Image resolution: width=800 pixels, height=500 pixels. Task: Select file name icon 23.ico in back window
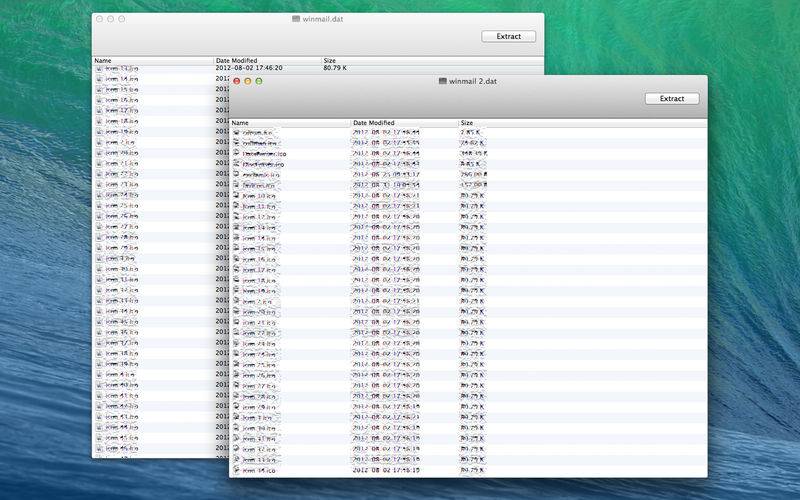(121, 184)
